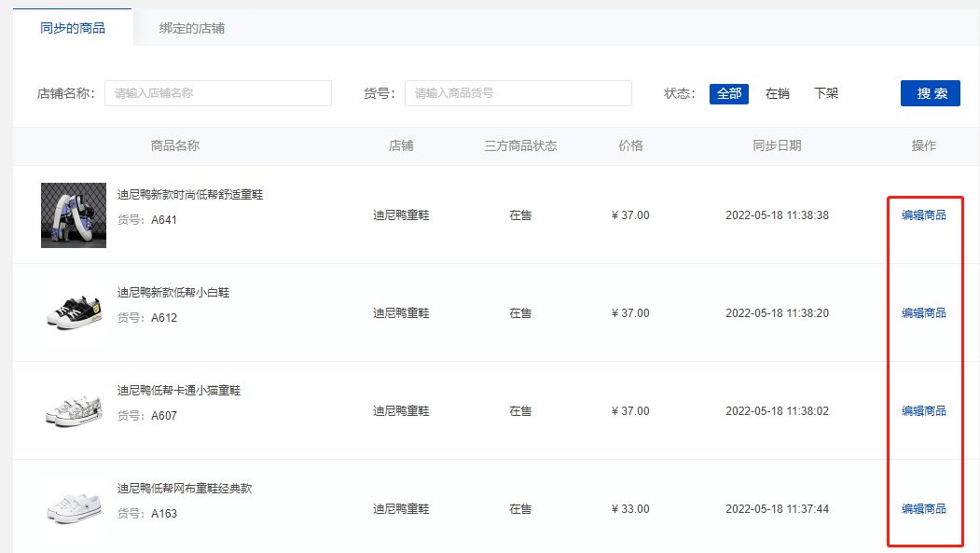The width and height of the screenshot is (980, 553).
Task: Click the 同步日期 column header
Action: click(x=777, y=146)
